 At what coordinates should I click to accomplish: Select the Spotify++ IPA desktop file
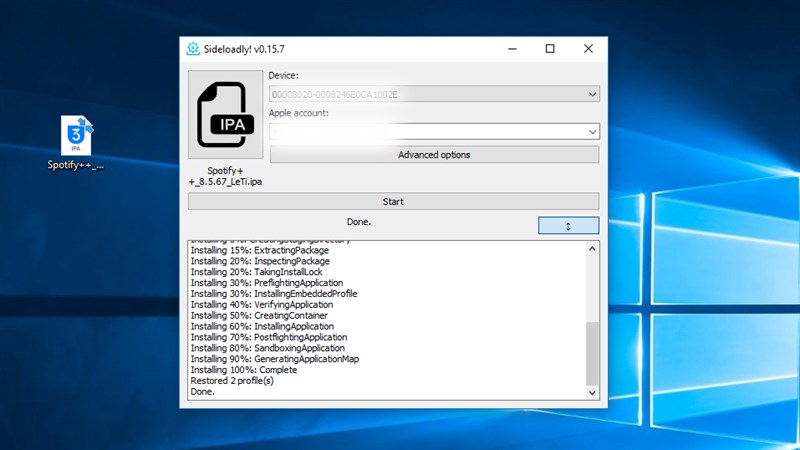[76, 142]
